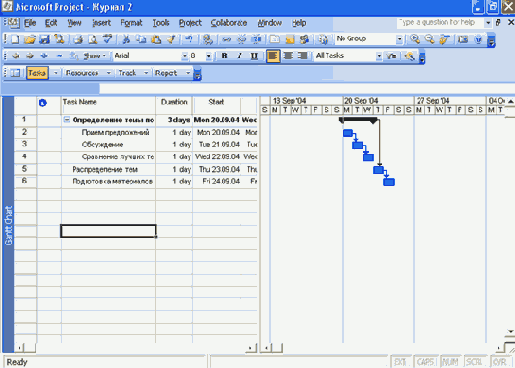Toggle Bold formatting

click(x=224, y=56)
